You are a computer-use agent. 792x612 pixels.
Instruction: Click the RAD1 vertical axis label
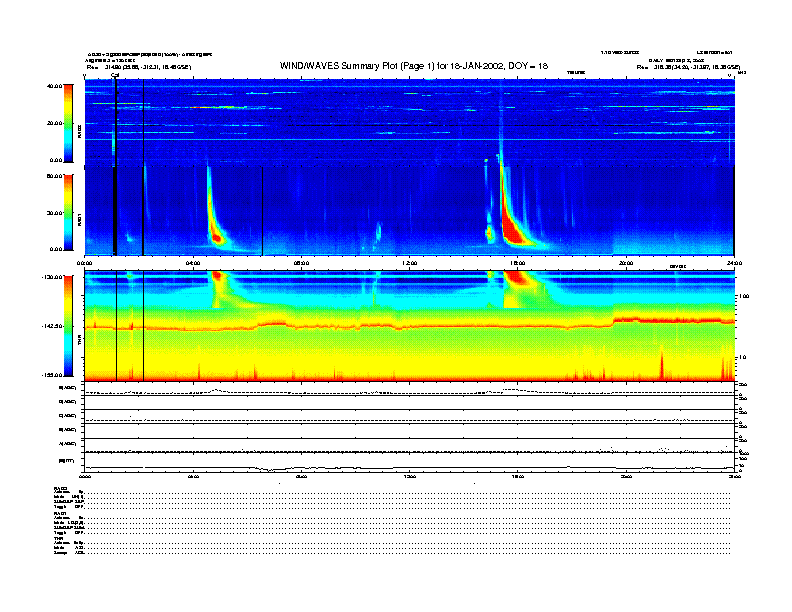click(79, 219)
